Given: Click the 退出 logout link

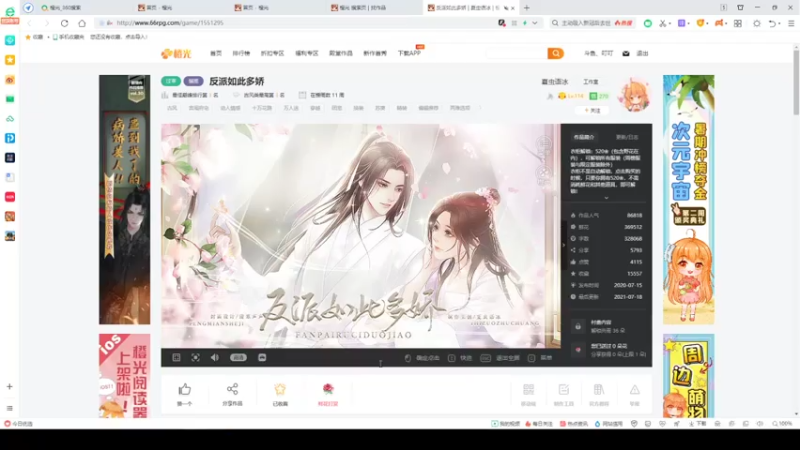Looking at the screenshot, I should pos(642,54).
